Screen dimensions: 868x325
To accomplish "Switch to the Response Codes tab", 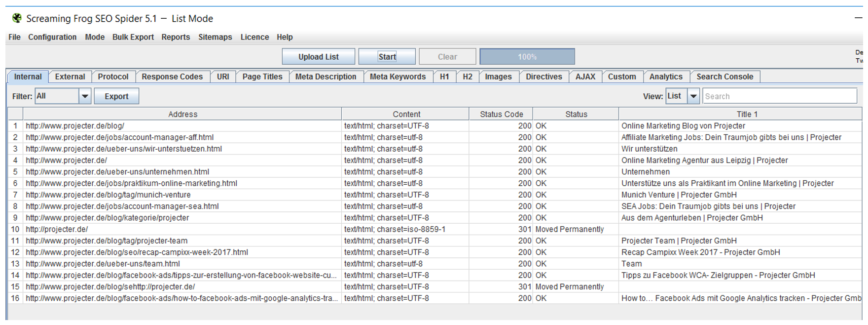I will tap(172, 77).
